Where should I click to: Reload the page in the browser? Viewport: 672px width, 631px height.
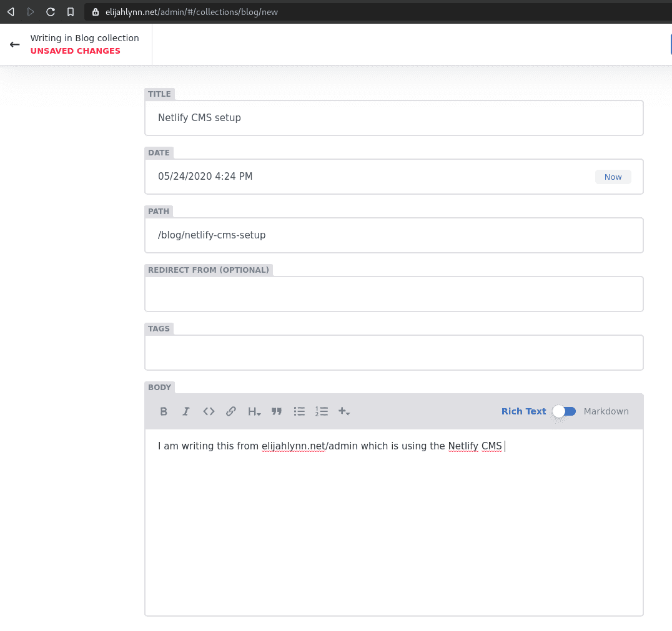pos(51,12)
